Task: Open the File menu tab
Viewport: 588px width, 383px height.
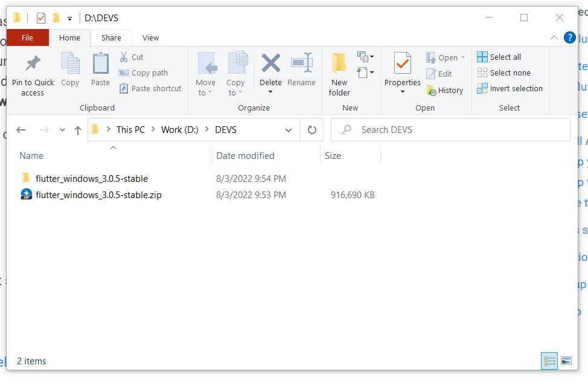Action: pos(27,37)
